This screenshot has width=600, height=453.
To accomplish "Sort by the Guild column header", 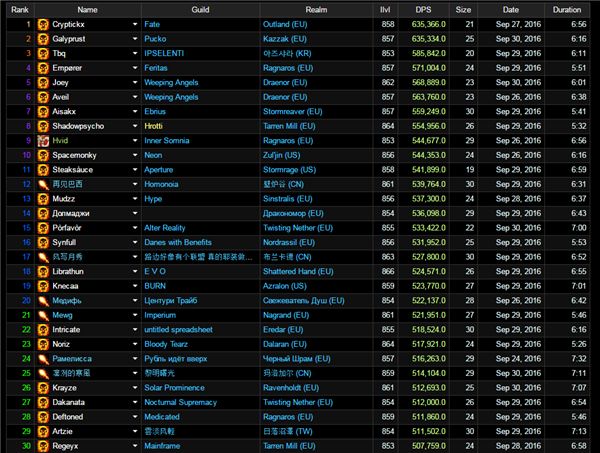I will 201,10.
